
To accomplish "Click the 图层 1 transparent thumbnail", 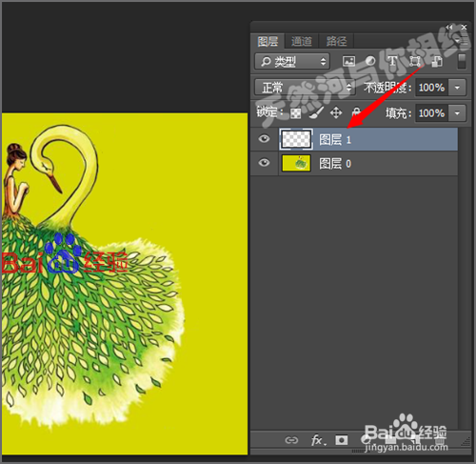I will tap(296, 139).
